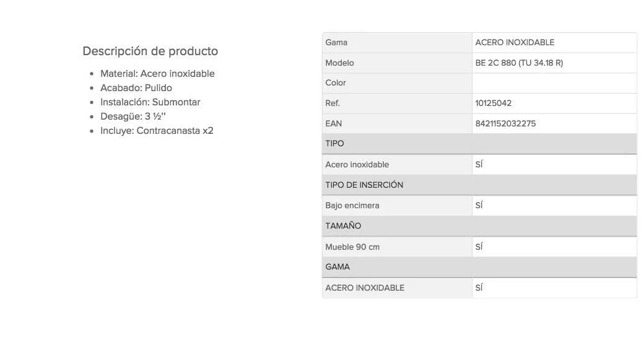The image size is (644, 344).
Task: Click the 'Material: Acero inoxidable' bullet
Action: click(157, 74)
